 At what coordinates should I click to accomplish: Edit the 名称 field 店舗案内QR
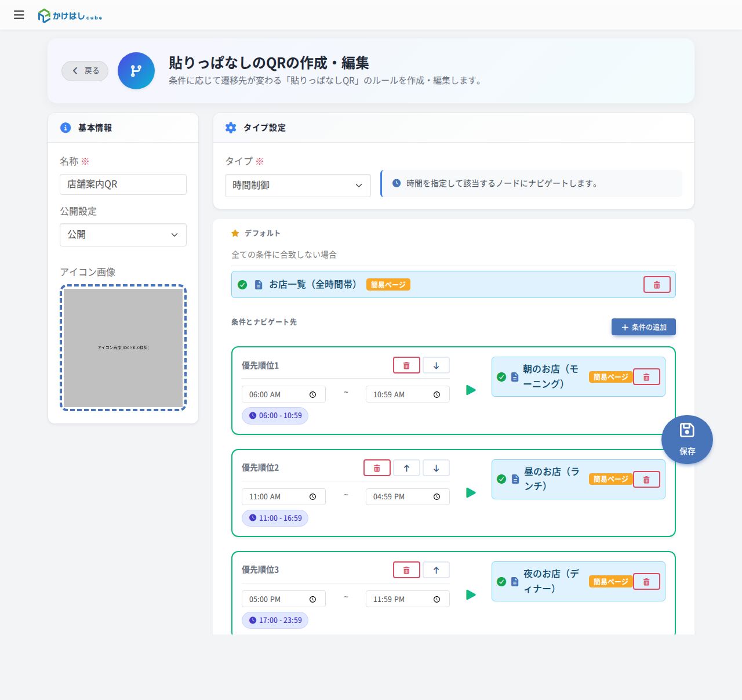click(x=123, y=184)
